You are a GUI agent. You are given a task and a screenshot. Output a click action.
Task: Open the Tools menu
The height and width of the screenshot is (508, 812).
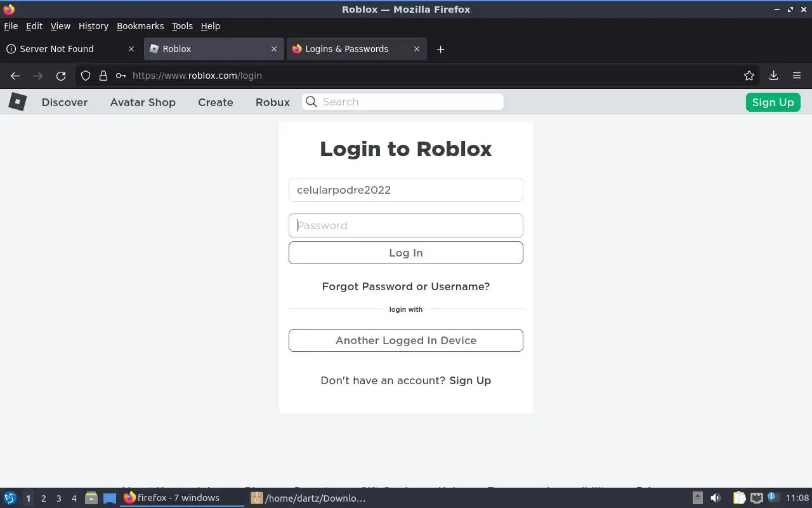[182, 26]
